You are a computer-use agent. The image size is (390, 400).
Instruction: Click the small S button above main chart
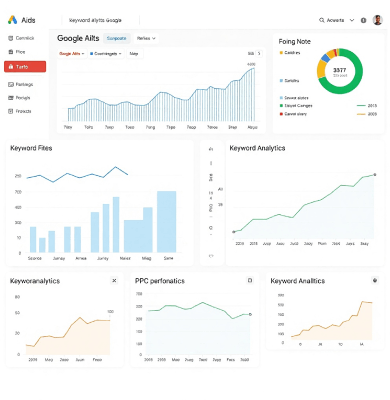tap(259, 53)
